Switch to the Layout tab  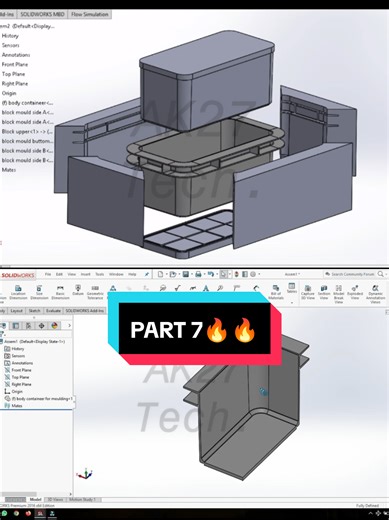click(x=16, y=311)
